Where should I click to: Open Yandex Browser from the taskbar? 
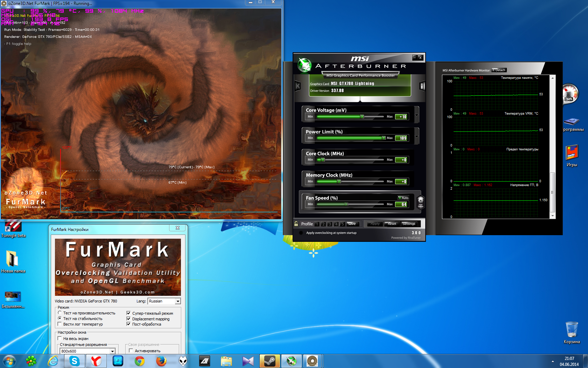pyautogui.click(x=96, y=361)
